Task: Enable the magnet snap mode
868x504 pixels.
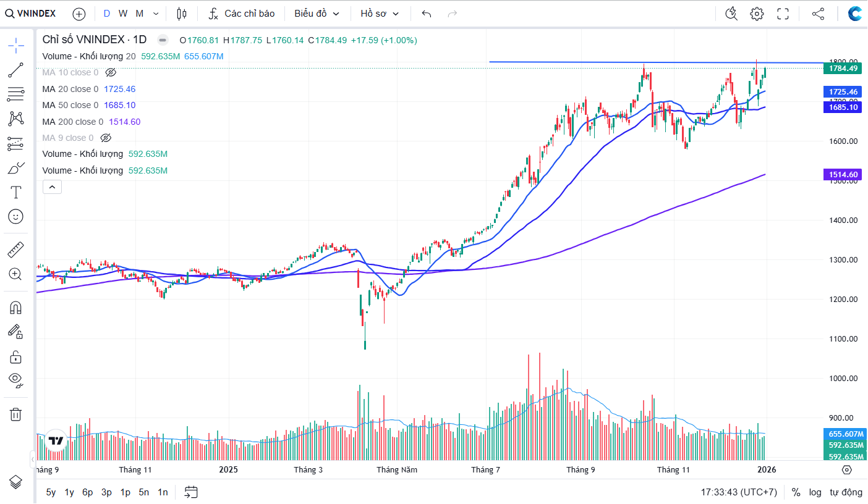Action: click(16, 307)
